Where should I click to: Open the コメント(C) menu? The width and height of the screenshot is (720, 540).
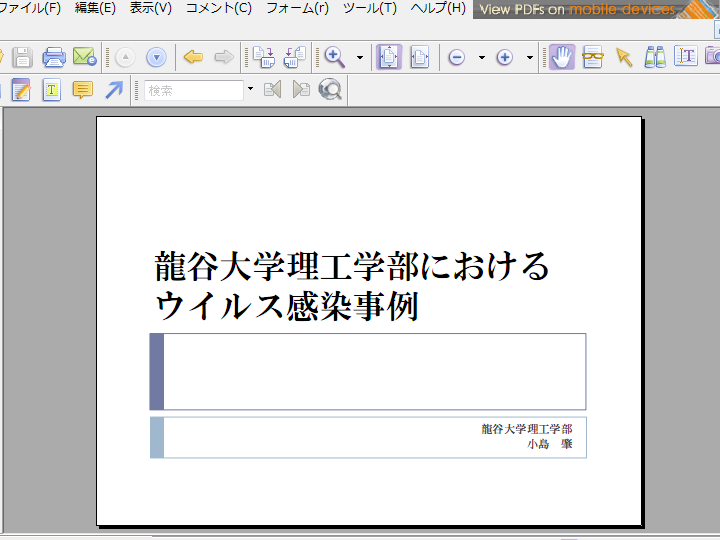(x=218, y=8)
